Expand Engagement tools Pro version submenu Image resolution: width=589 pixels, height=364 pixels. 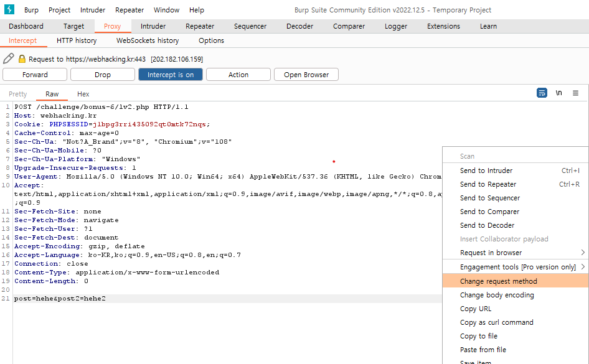516,267
